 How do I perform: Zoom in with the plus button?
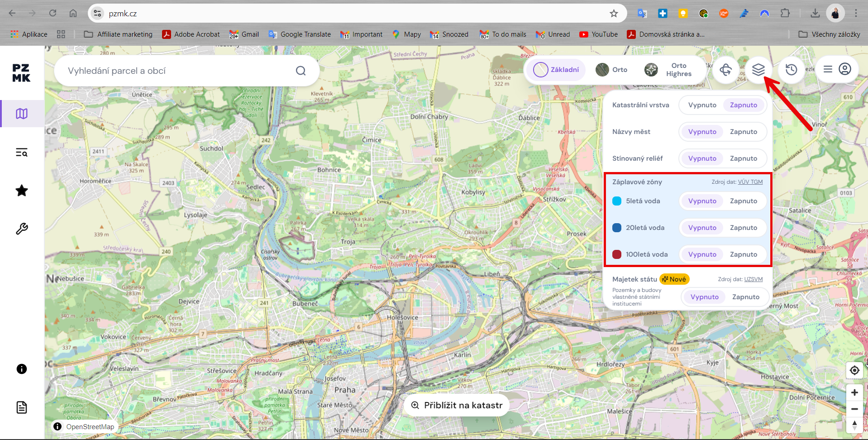(854, 392)
